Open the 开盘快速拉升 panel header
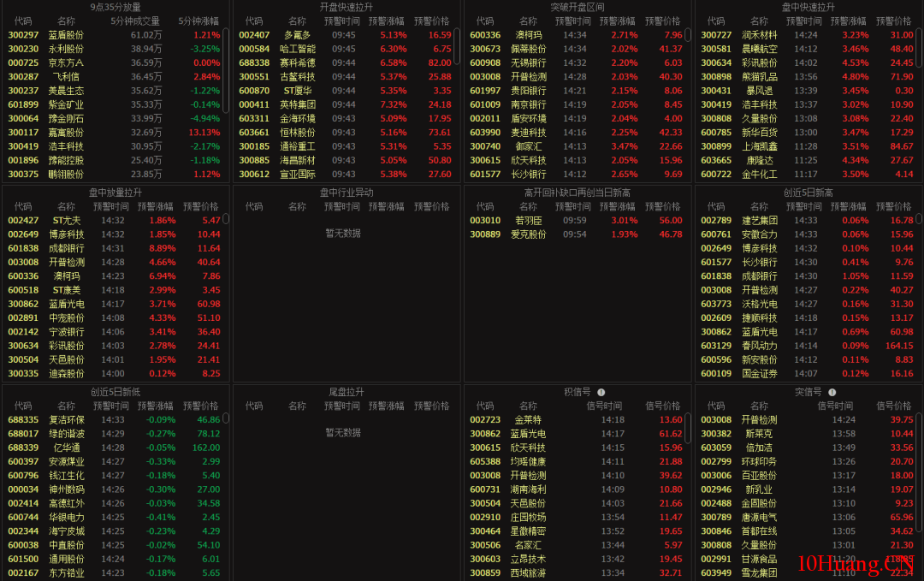This screenshot has height=581, width=924. point(346,7)
